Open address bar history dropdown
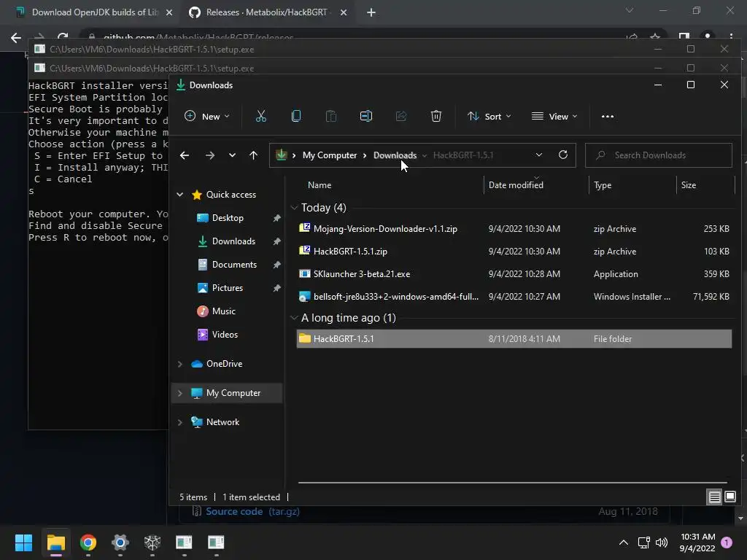Screen dimensions: 747x560 [539, 155]
